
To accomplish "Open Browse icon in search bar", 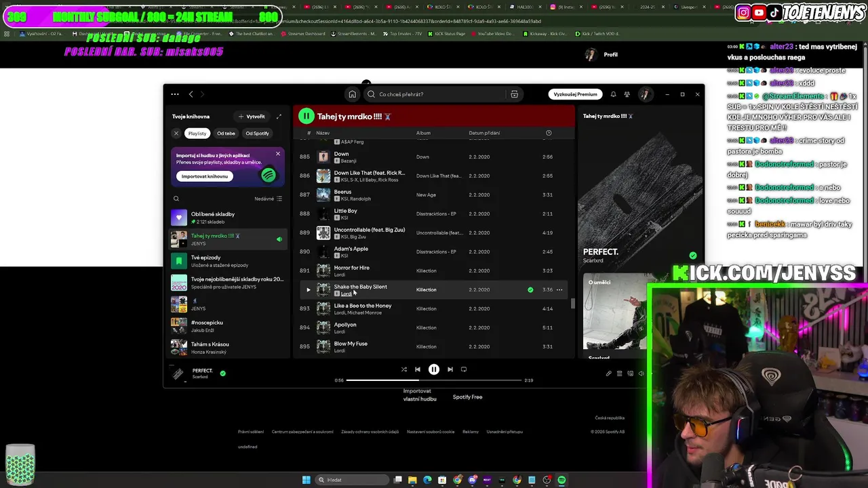I will [514, 94].
